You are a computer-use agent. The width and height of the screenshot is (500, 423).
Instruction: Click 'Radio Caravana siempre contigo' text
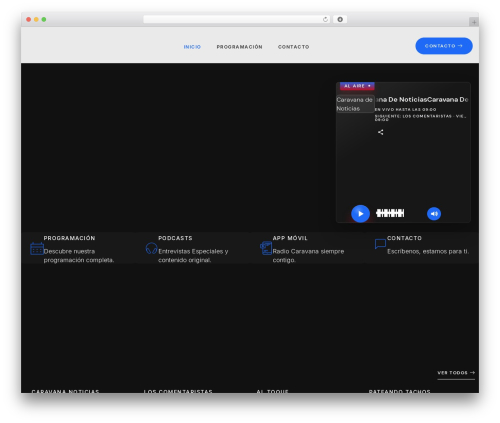(x=308, y=256)
